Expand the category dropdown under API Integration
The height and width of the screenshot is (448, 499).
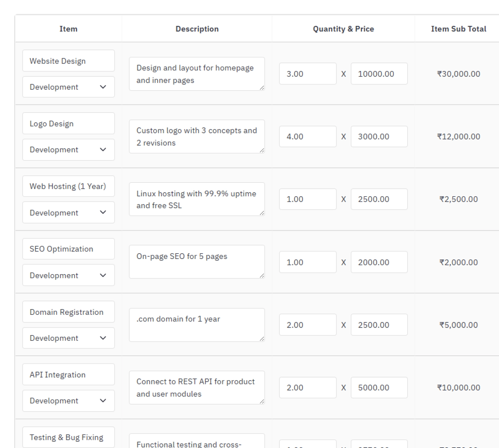click(68, 401)
